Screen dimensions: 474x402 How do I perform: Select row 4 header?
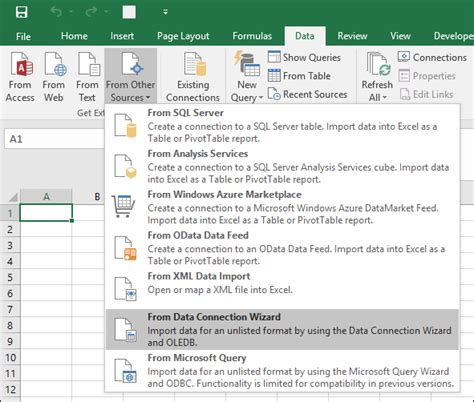(x=10, y=261)
